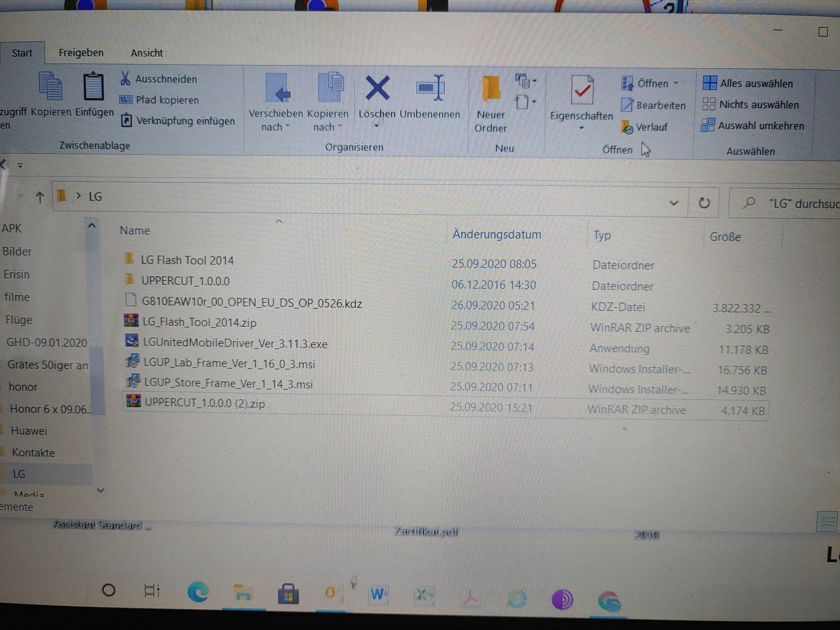This screenshot has height=630, width=840.
Task: Open Microsoft Store from the taskbar
Action: (x=288, y=595)
